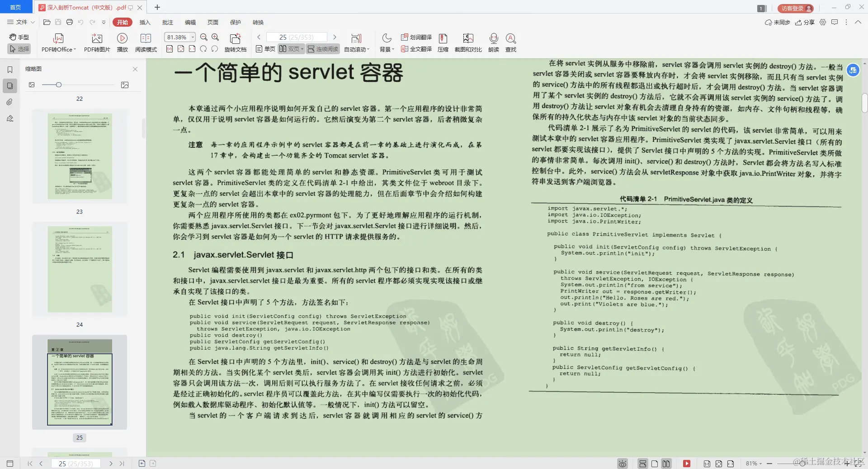Viewport: 868px width, 469px height.
Task: Go to the 首页 browser tab
Action: 15,7
